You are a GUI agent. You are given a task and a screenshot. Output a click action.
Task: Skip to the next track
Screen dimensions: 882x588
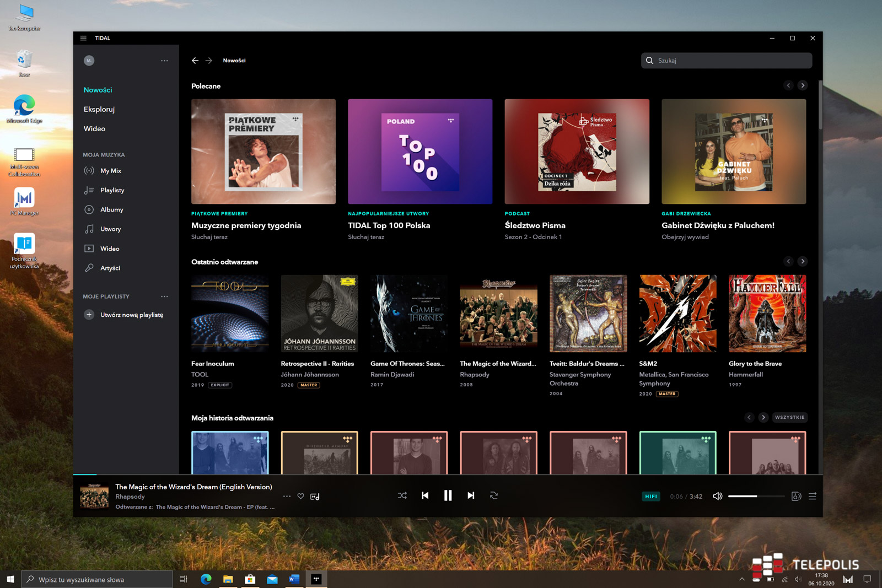pos(471,495)
